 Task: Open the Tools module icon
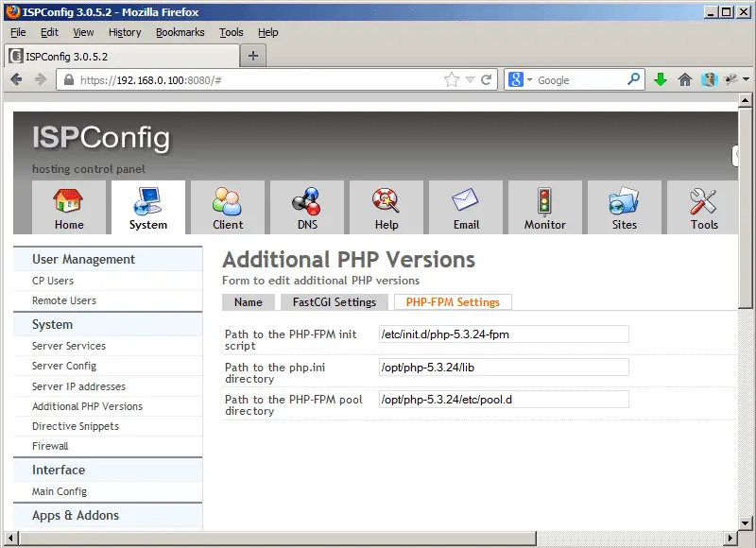click(703, 207)
